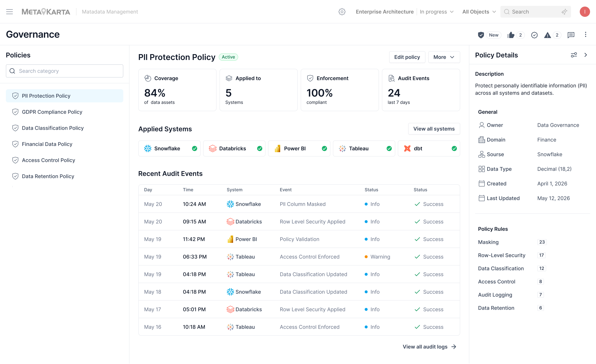Screen dimensions: 596x364
Task: Click the verified badge checkmark icon
Action: pyautogui.click(x=534, y=35)
